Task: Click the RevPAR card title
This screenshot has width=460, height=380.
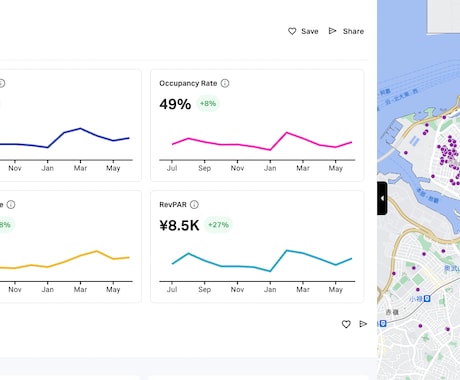Action: pyautogui.click(x=173, y=205)
